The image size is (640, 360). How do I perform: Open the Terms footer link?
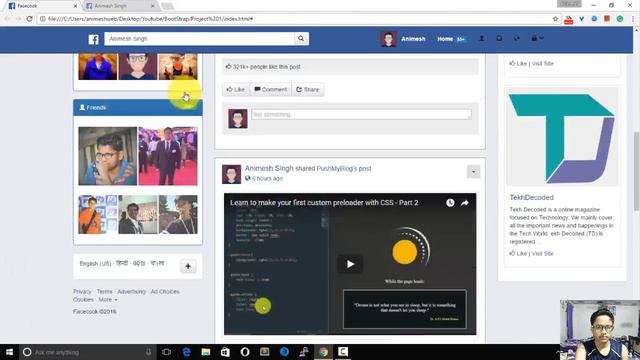[104, 291]
